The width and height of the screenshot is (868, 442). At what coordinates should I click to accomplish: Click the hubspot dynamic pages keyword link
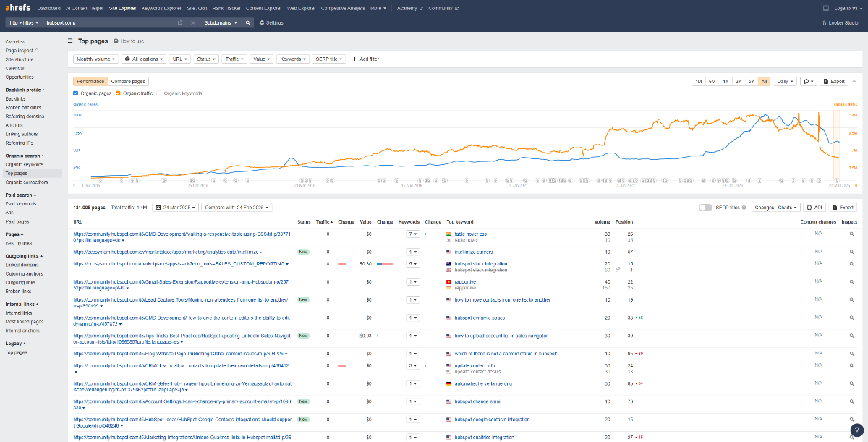(x=479, y=318)
